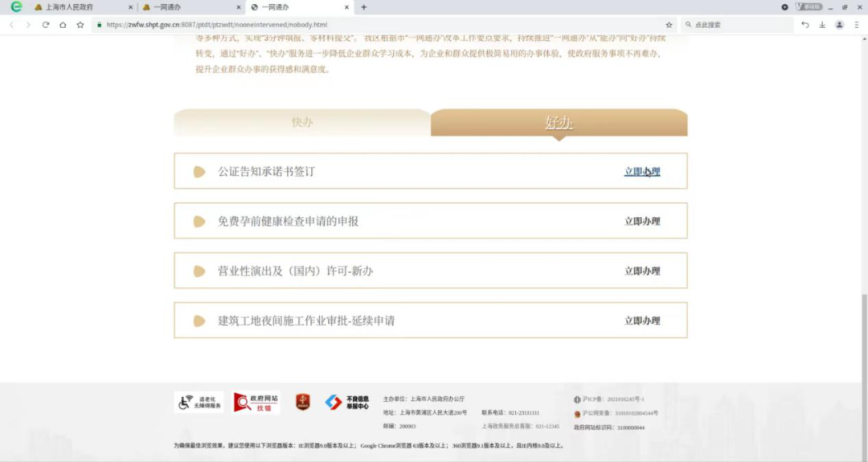This screenshot has height=462, width=868.
Task: Click the 适老化无障碍服务 accessibility icon
Action: (199, 403)
